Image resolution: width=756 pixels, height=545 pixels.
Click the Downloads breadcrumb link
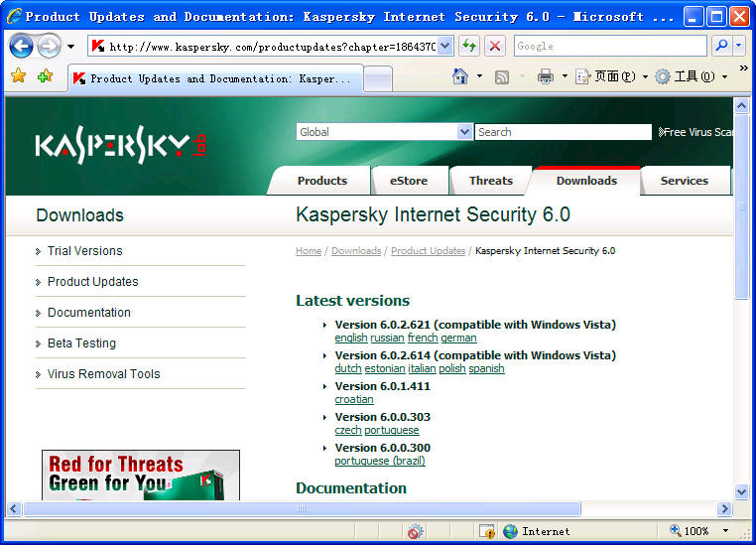pos(356,251)
